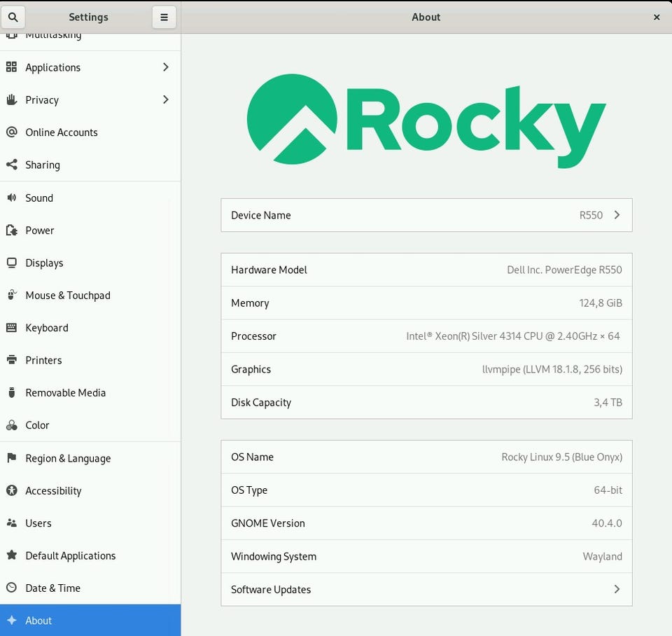Click the Region & Language flag icon

point(12,457)
